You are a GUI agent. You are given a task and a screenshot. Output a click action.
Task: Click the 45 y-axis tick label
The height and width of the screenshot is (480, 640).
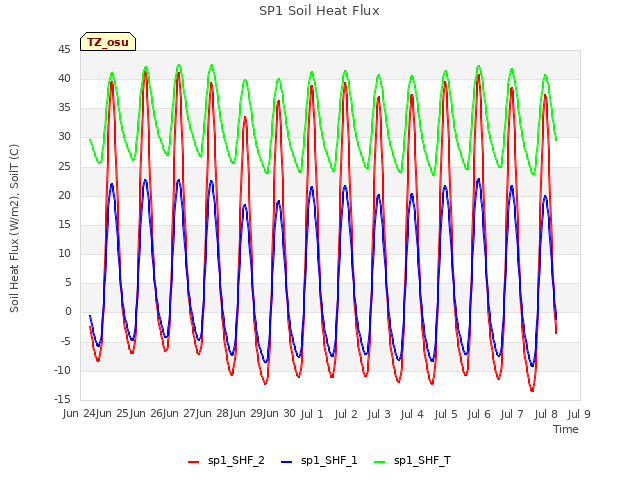point(64,50)
